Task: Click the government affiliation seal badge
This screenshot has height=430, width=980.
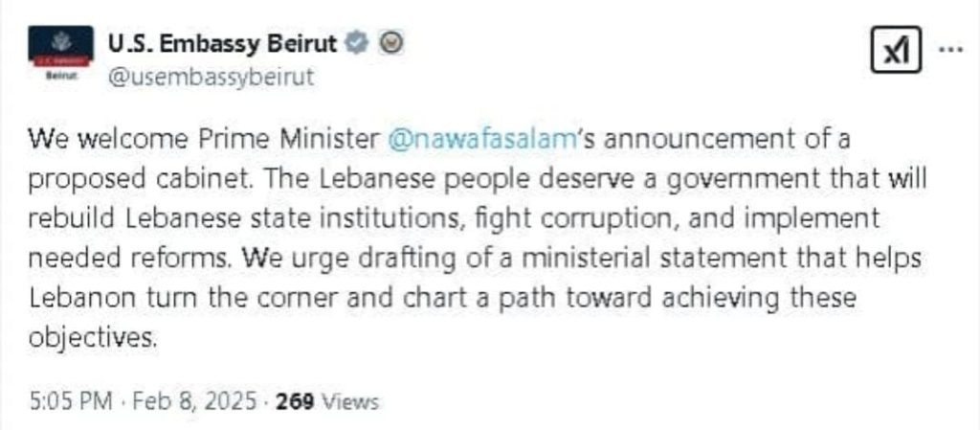Action: tap(390, 42)
